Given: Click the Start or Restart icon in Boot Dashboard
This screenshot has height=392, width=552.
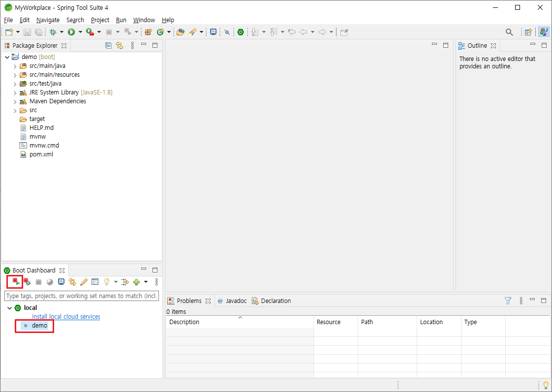Looking at the screenshot, I should pyautogui.click(x=15, y=282).
